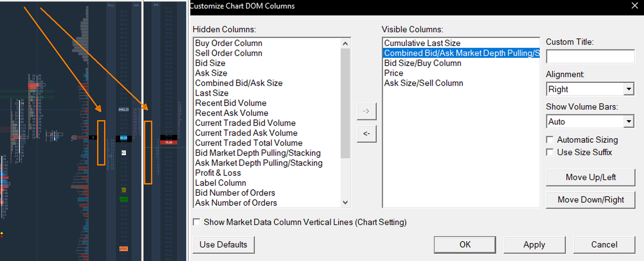
Task: Expand the Show Volume Bars dropdown
Action: (x=629, y=122)
